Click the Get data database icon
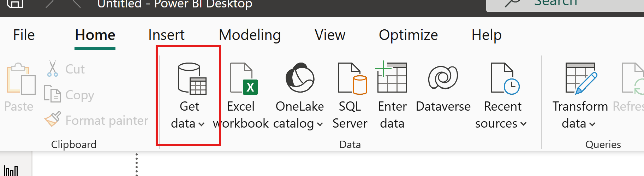Image resolution: width=644 pixels, height=176 pixels. [x=192, y=78]
